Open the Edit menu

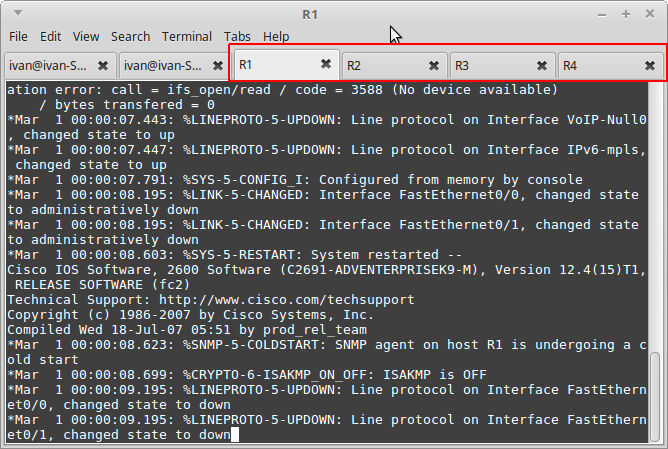pos(49,36)
